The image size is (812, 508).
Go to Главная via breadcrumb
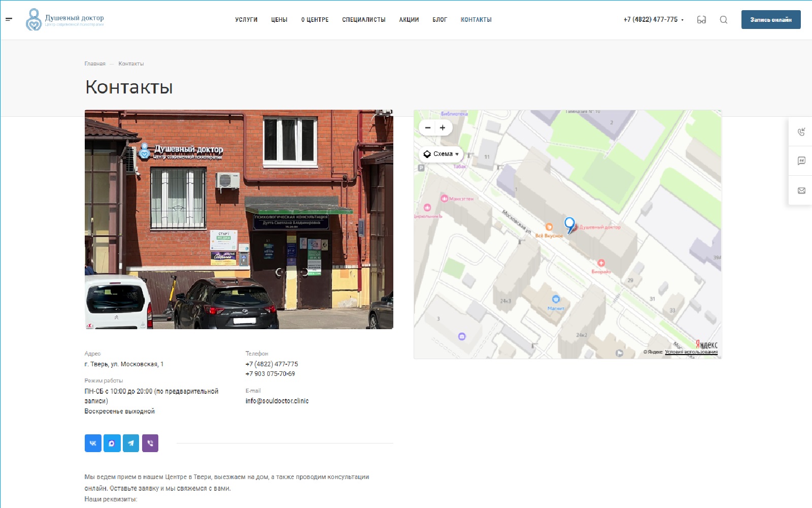click(x=95, y=63)
